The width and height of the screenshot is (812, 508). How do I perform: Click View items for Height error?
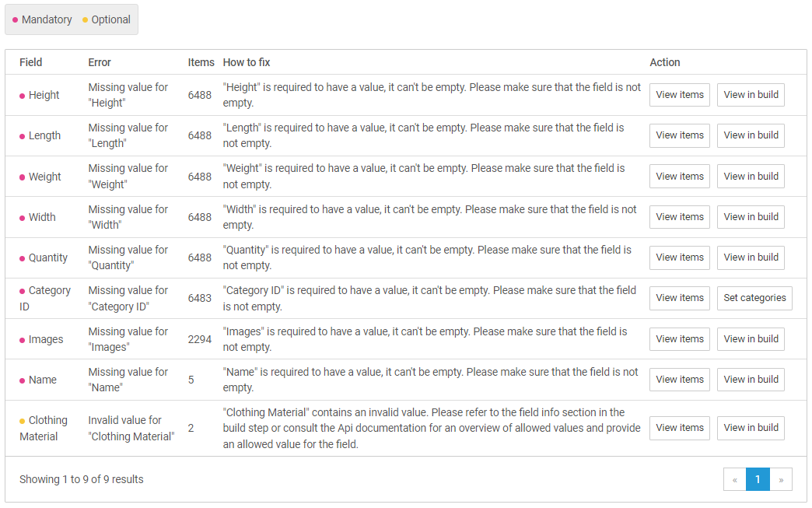click(x=679, y=95)
